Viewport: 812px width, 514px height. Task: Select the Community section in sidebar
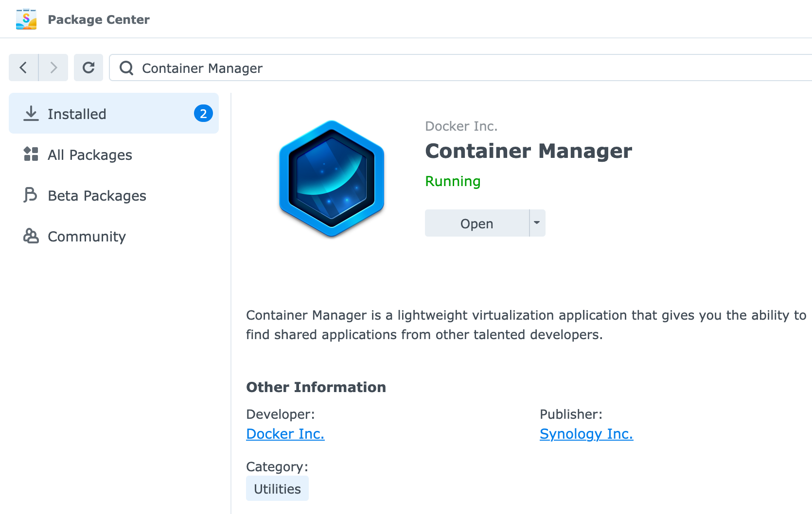coord(86,236)
